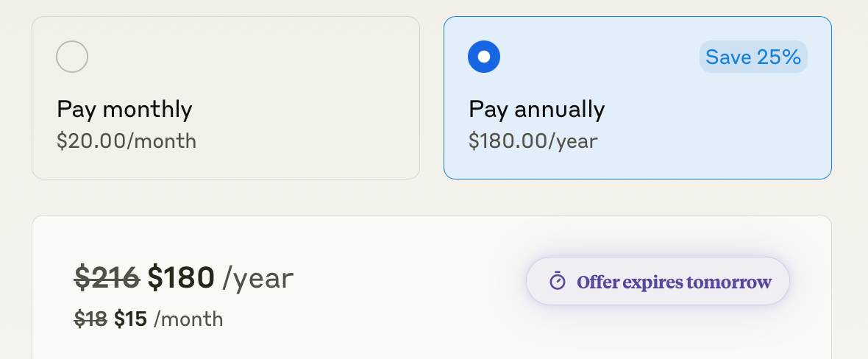Click the $180.00/year price text
The height and width of the screenshot is (359, 868).
click(533, 141)
